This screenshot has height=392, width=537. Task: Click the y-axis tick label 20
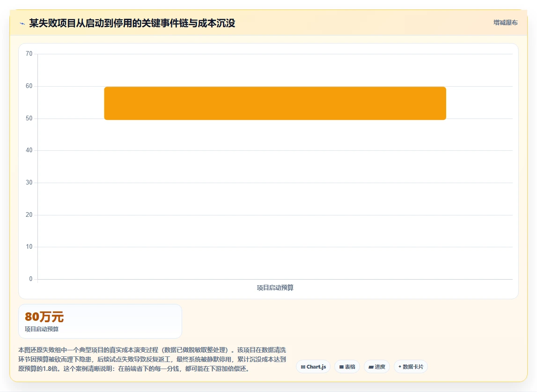click(29, 214)
